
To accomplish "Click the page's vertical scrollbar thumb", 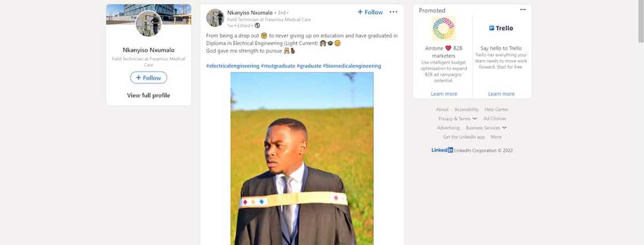I will click(x=641, y=23).
